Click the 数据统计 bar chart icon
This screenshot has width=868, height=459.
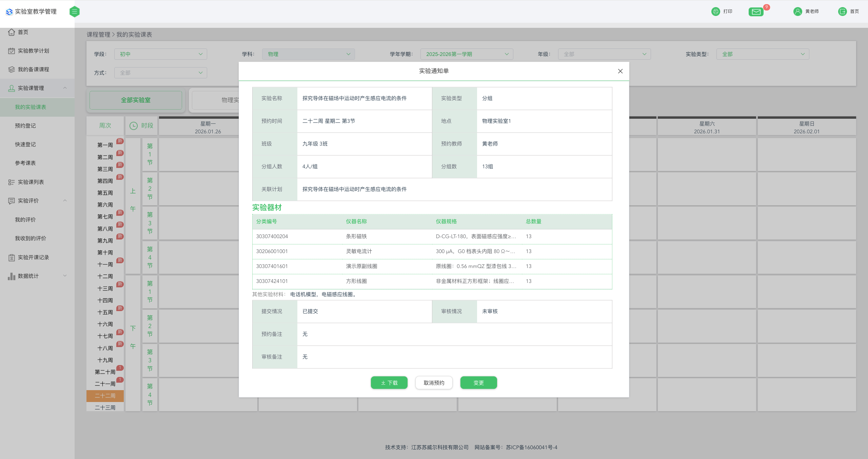[12, 276]
